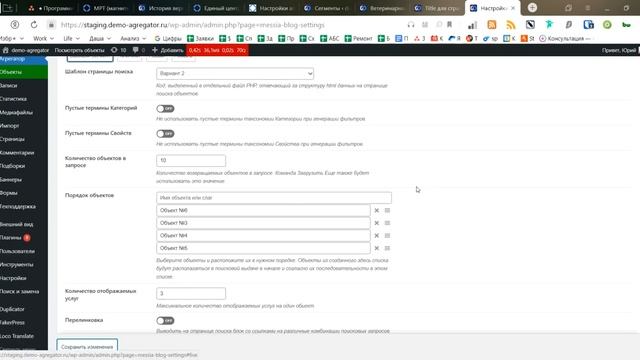Screen dimensions: 640x360
Task: Click the orange RSS extension icon
Action: (x=492, y=25)
